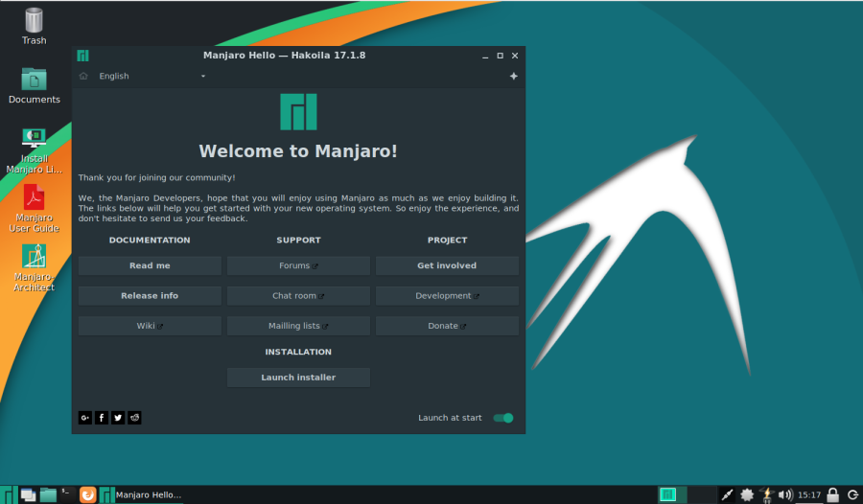Click the Get involved button
Image resolution: width=863 pixels, height=504 pixels.
447,265
